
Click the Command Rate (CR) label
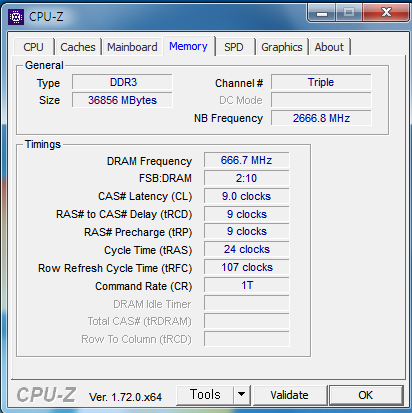coord(144,286)
